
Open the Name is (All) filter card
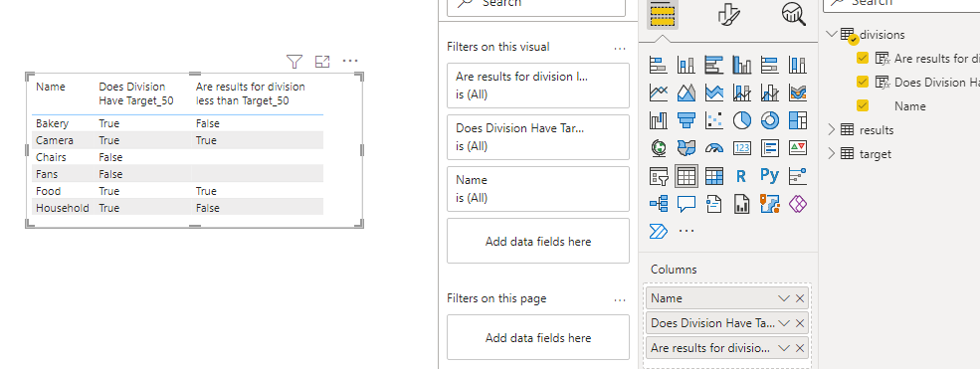coord(538,189)
